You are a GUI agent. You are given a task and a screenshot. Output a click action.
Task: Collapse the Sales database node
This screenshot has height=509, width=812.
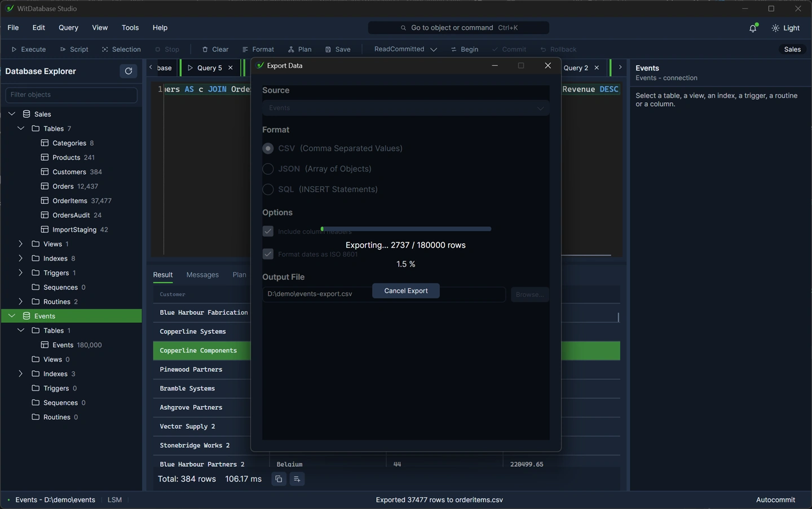(x=12, y=114)
